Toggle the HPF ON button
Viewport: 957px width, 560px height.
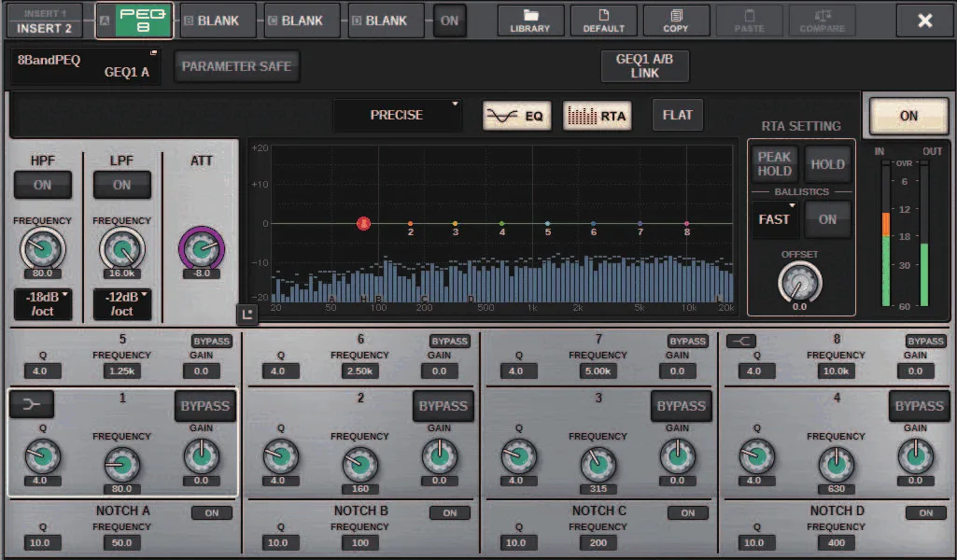(x=43, y=185)
